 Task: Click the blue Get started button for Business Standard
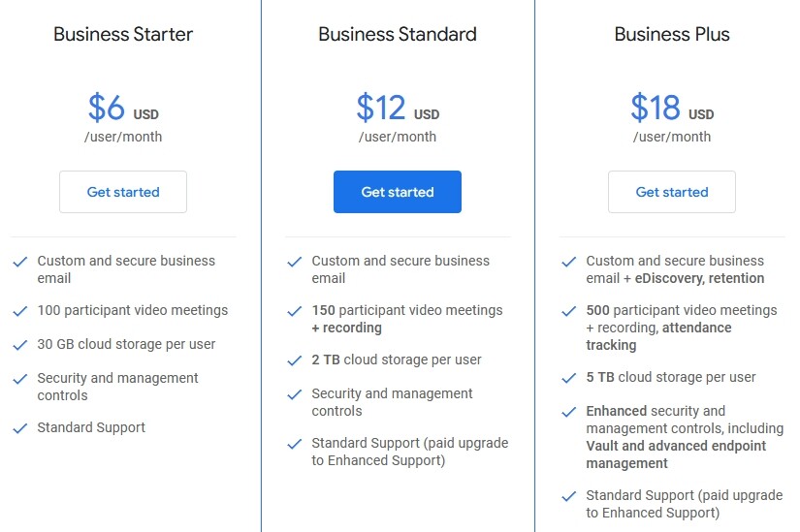click(398, 192)
